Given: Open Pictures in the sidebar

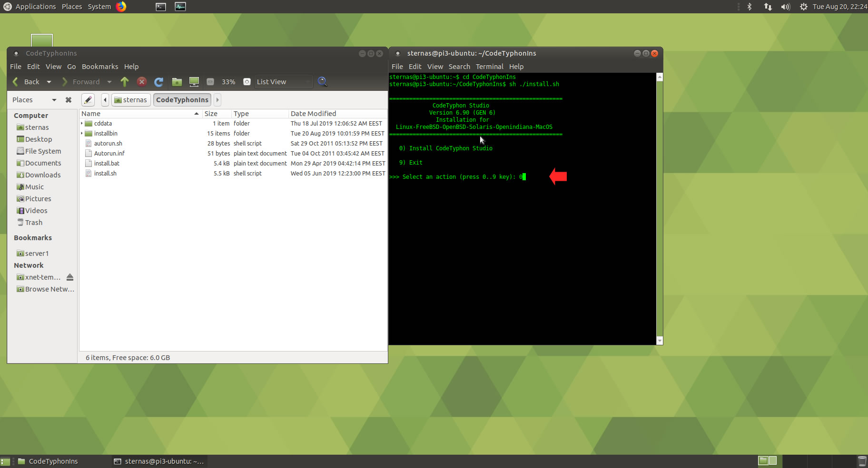Looking at the screenshot, I should click(38, 199).
